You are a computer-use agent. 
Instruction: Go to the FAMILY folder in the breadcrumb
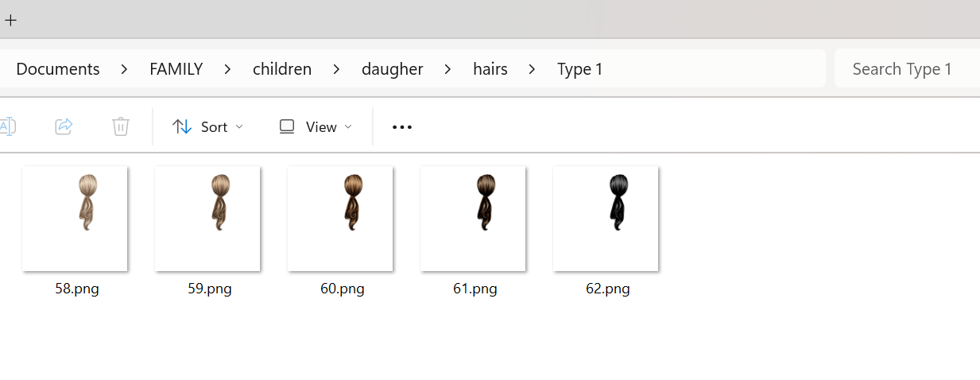(176, 69)
